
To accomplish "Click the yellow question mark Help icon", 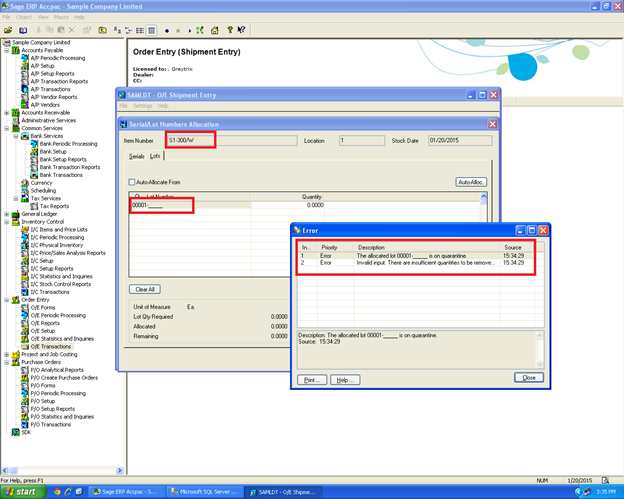I will click(x=230, y=30).
